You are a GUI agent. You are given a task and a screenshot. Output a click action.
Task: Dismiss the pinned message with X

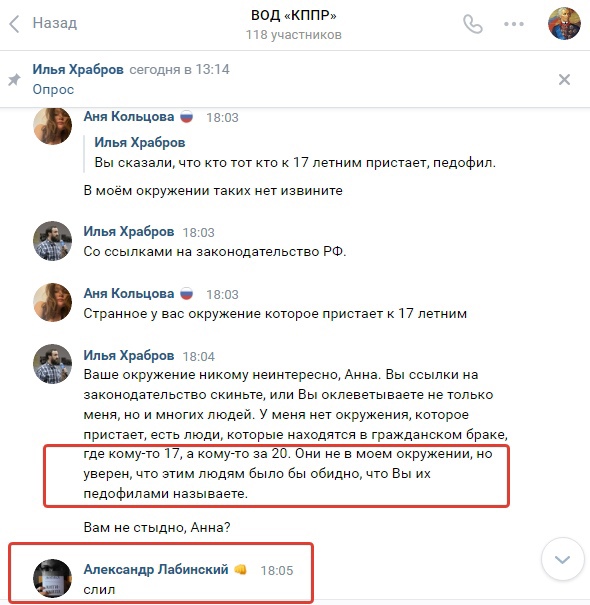tap(564, 79)
